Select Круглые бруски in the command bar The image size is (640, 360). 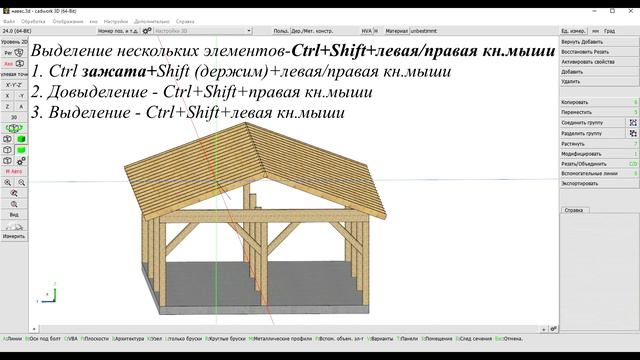coord(225,339)
